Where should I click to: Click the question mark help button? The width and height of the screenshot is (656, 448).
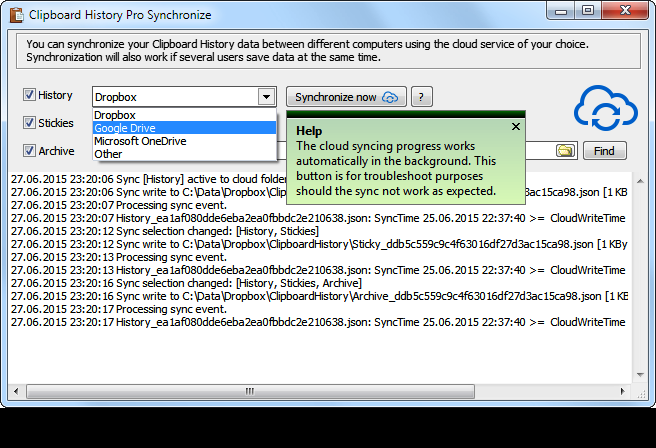422,97
